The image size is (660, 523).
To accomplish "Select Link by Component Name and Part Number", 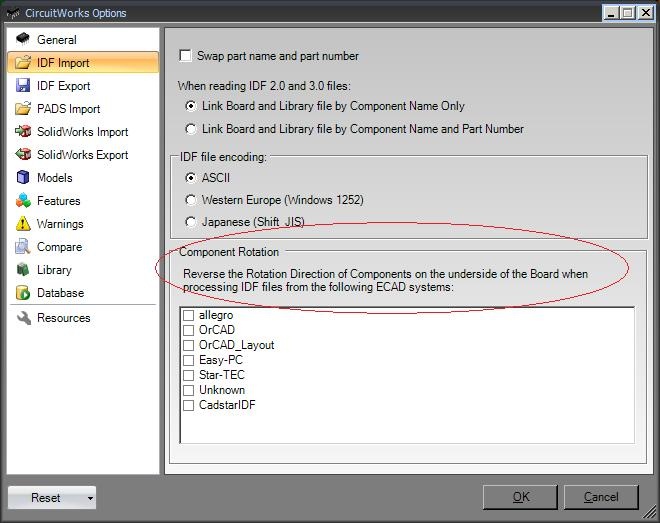I will coord(190,129).
